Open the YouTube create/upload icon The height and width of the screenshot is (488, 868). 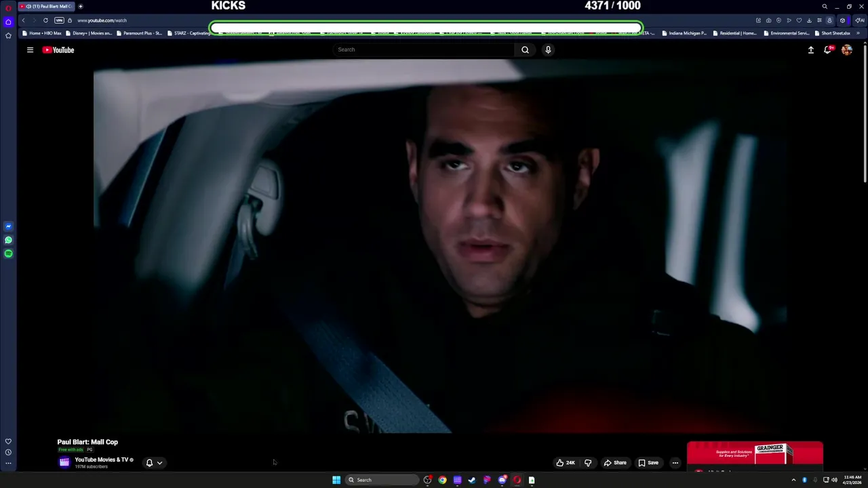click(810, 49)
